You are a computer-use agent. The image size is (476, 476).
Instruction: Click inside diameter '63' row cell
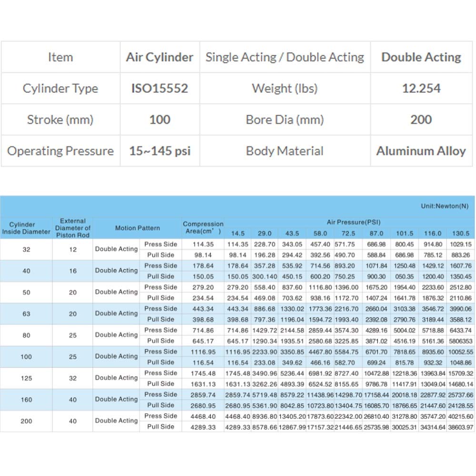pos(26,314)
